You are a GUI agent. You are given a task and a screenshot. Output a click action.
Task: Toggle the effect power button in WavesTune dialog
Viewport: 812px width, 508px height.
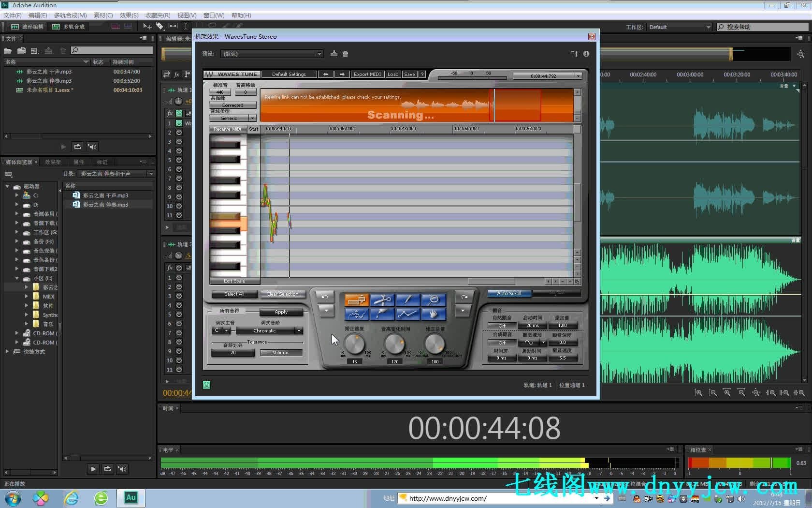206,385
